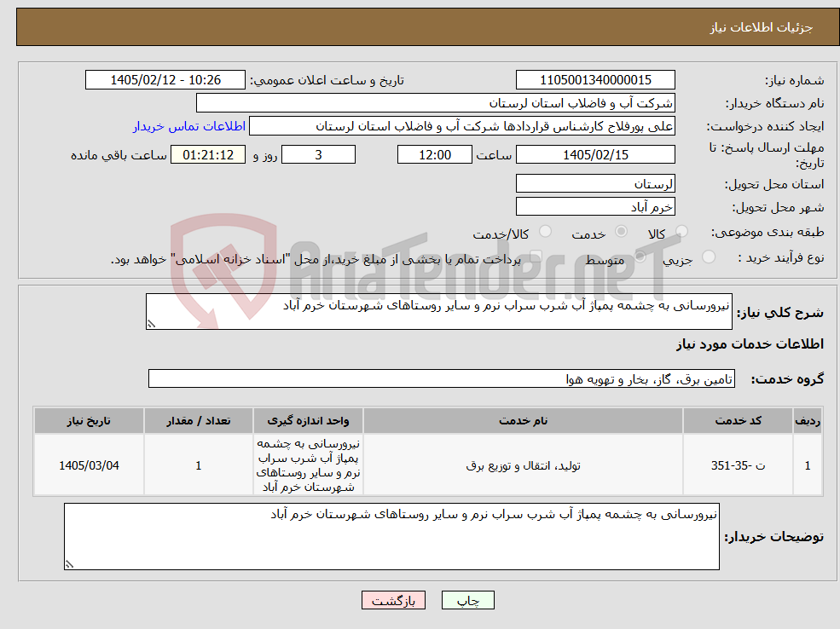Click the buyer organization name field

[x=436, y=103]
